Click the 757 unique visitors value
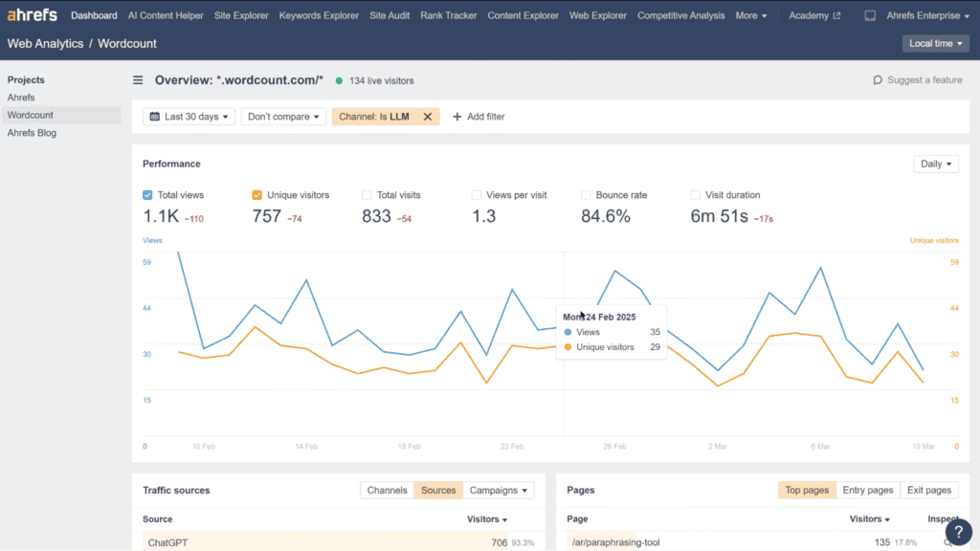The height and width of the screenshot is (551, 980). [267, 216]
